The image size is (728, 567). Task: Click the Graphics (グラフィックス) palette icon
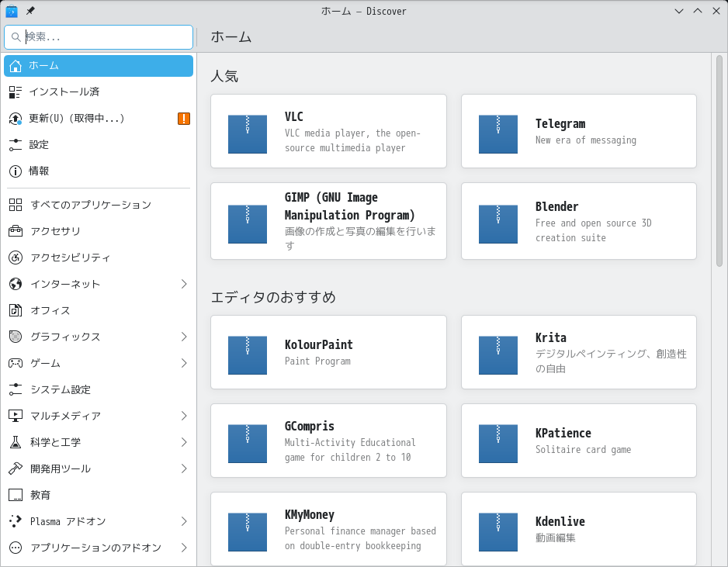tap(16, 337)
